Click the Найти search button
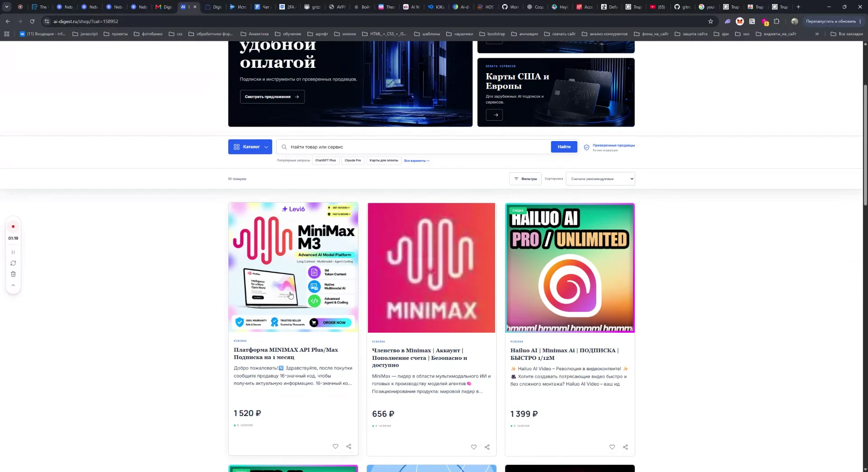 [x=564, y=147]
